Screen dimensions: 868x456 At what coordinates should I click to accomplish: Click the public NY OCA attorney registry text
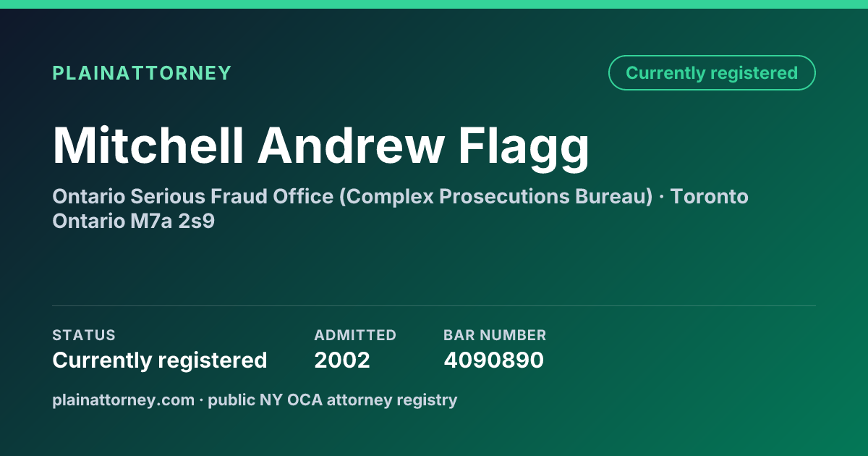point(333,400)
